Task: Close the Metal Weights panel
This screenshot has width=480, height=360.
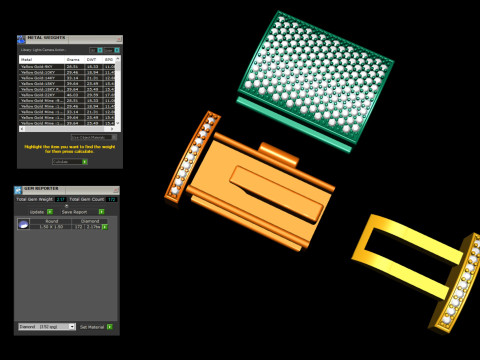Action: 119,39
